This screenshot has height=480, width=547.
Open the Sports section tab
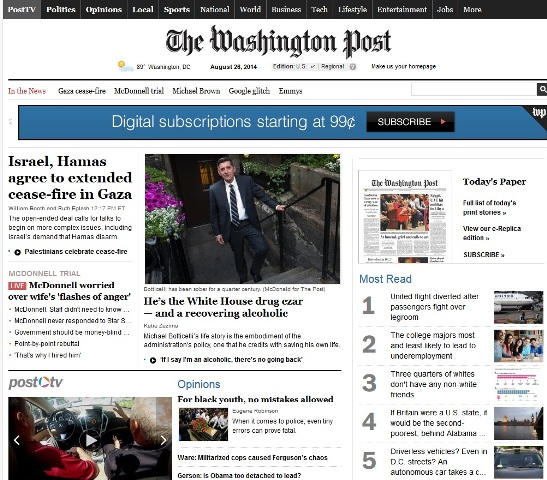(177, 9)
